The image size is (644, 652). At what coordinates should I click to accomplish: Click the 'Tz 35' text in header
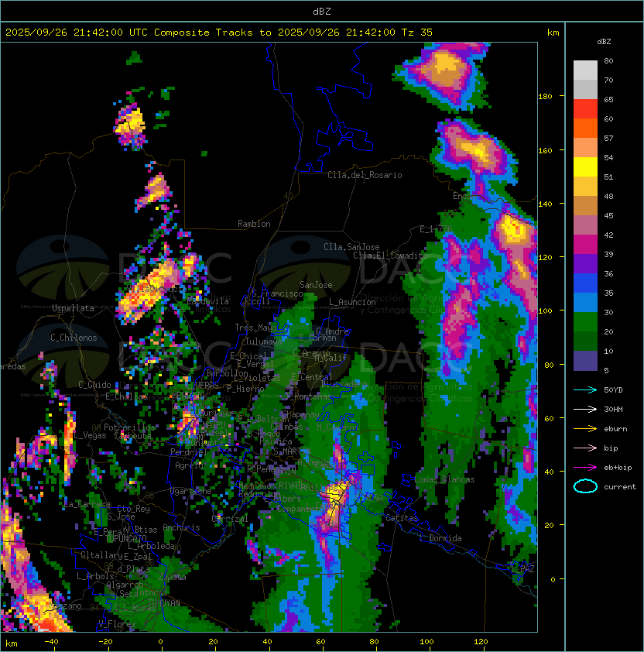417,33
